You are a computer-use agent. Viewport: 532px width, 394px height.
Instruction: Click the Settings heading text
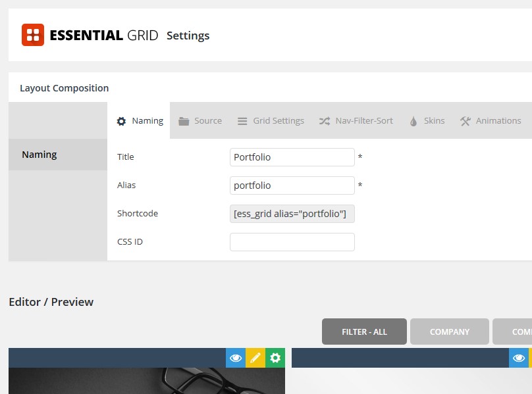click(188, 36)
